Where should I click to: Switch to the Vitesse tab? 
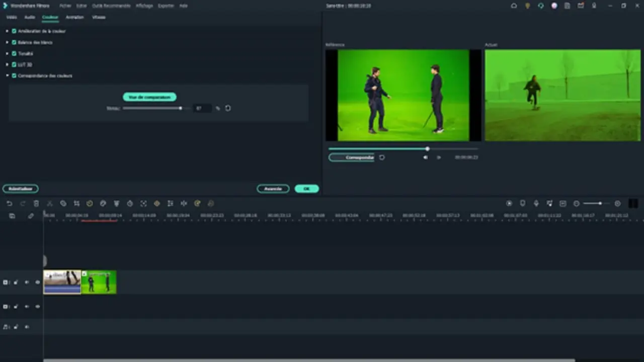[99, 17]
